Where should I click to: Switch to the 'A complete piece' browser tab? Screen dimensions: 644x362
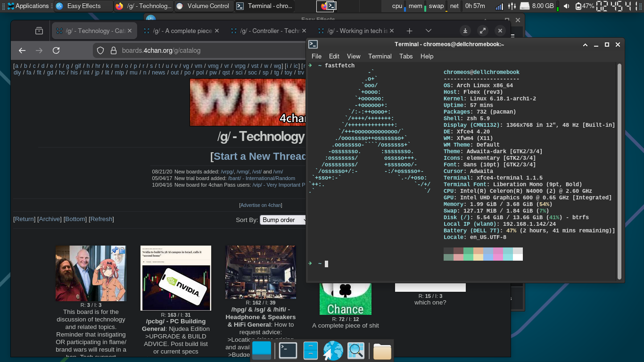click(x=181, y=31)
